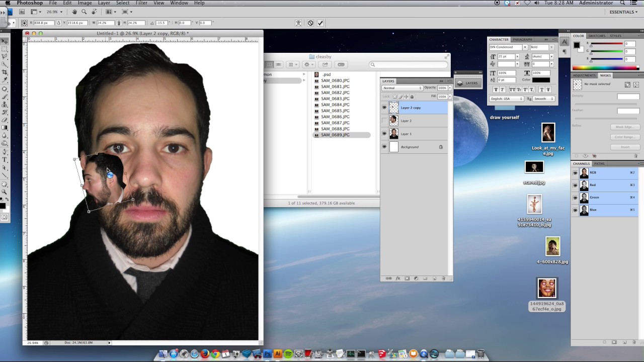Viewport: 644px width, 362px height.
Task: Toggle RGB channel visibility
Action: [x=575, y=172]
